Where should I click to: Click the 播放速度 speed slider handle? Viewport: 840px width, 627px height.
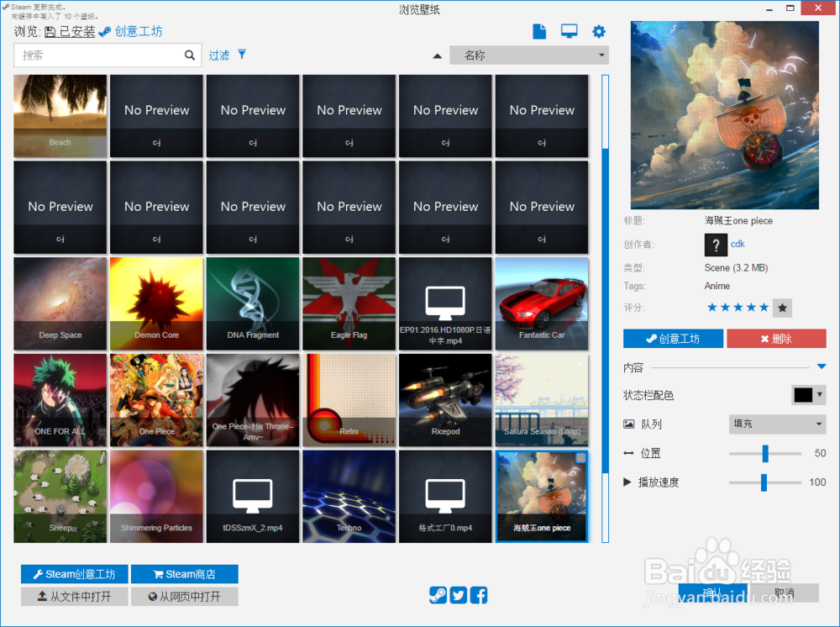(764, 482)
